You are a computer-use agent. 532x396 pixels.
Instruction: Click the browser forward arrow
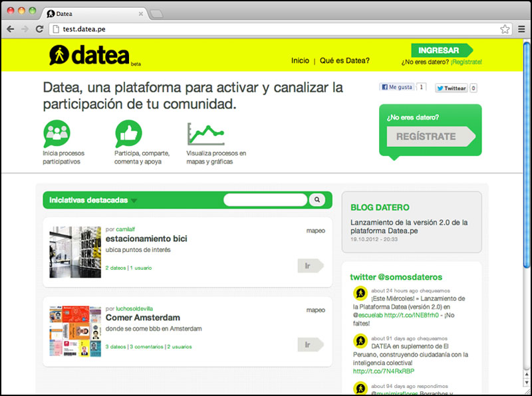pos(25,29)
